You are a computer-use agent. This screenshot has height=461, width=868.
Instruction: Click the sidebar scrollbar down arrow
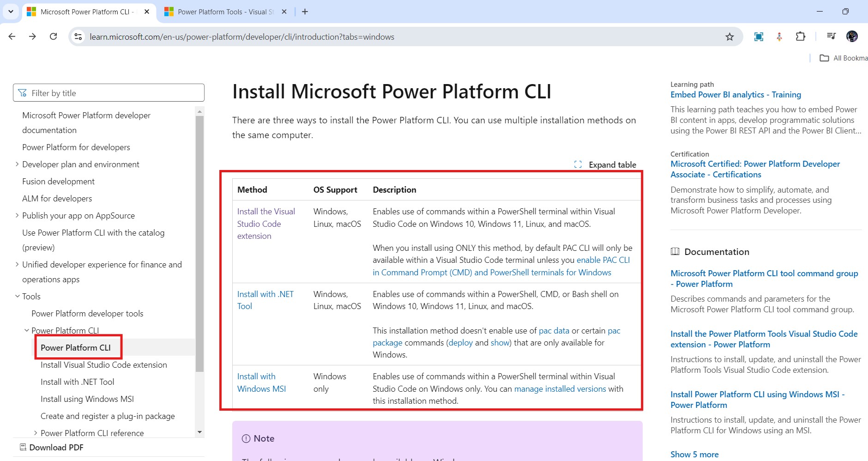point(199,432)
